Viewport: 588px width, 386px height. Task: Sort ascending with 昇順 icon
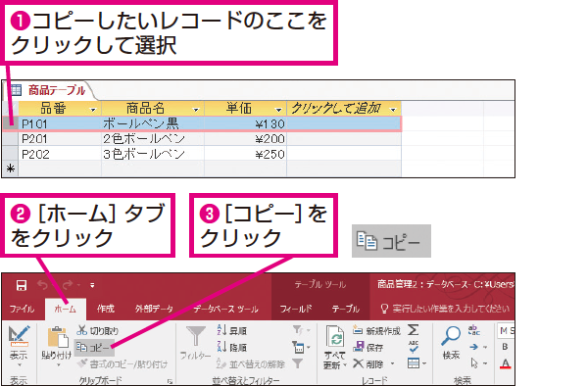click(221, 330)
